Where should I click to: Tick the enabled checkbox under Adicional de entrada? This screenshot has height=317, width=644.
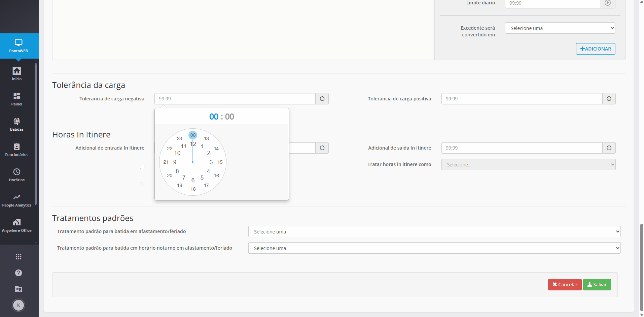[142, 167]
